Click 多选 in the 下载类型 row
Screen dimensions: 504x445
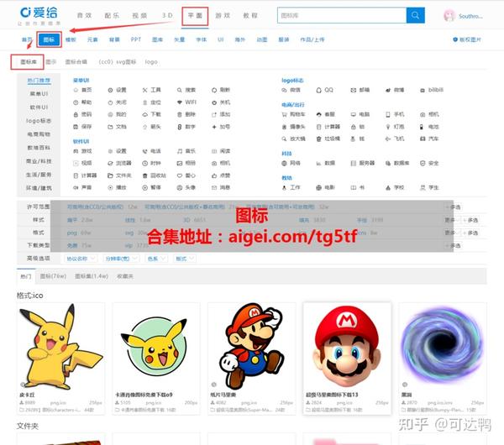(454, 245)
